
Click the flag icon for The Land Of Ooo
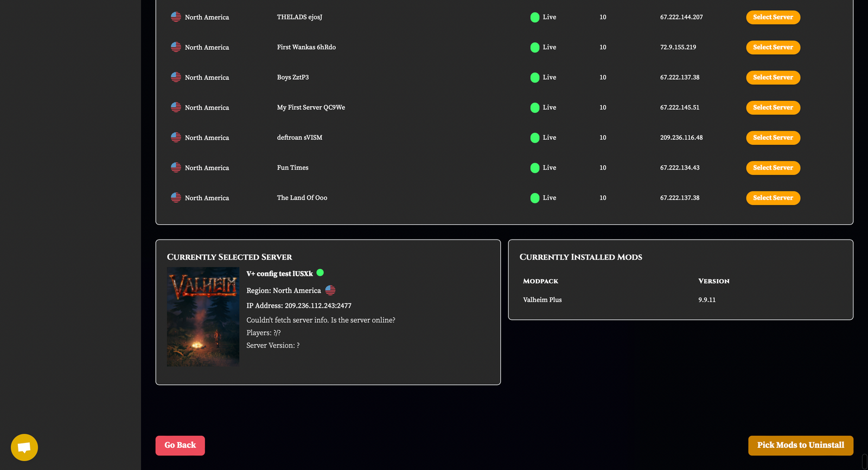coord(176,198)
